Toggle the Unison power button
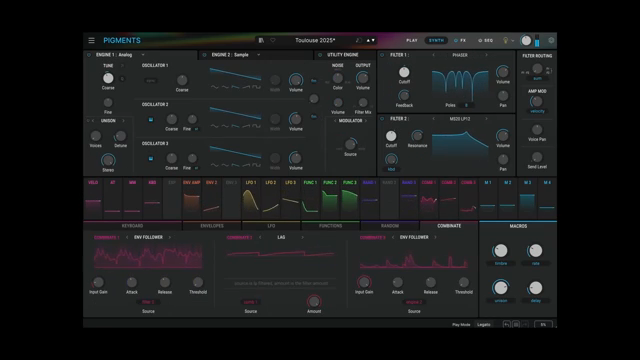640x360 pixels. [88, 121]
